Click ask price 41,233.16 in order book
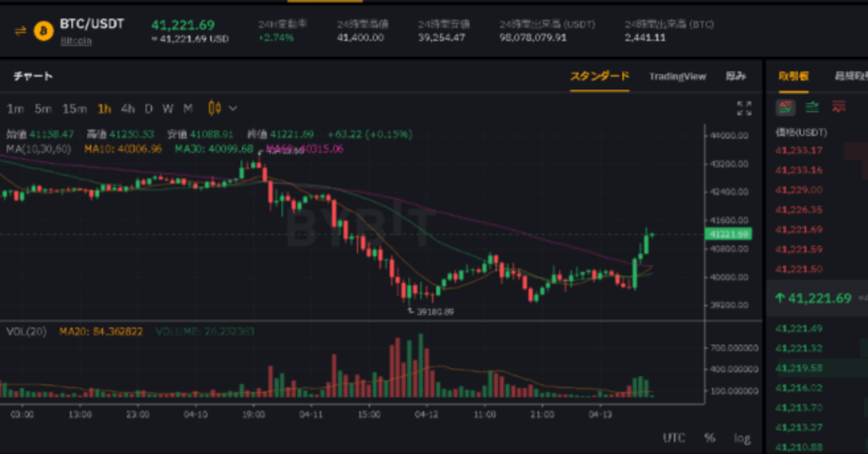 tap(799, 170)
